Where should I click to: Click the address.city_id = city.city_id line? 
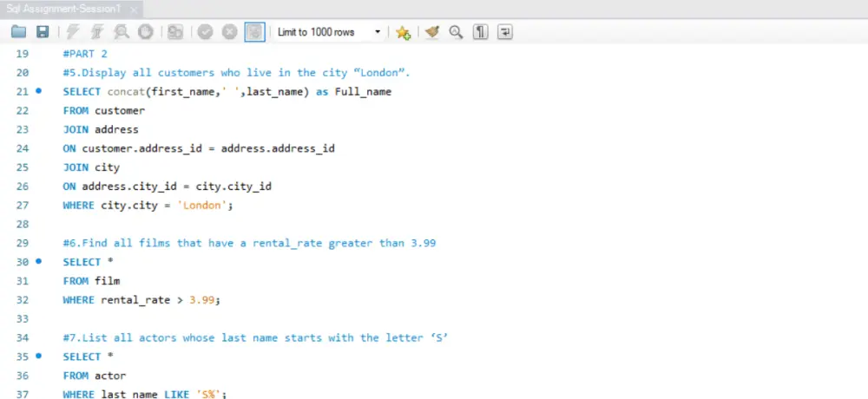click(168, 186)
